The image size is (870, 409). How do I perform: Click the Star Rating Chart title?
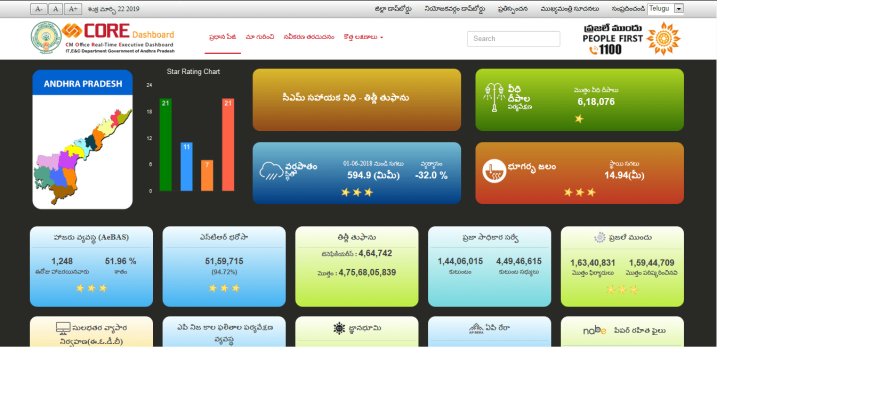(193, 72)
